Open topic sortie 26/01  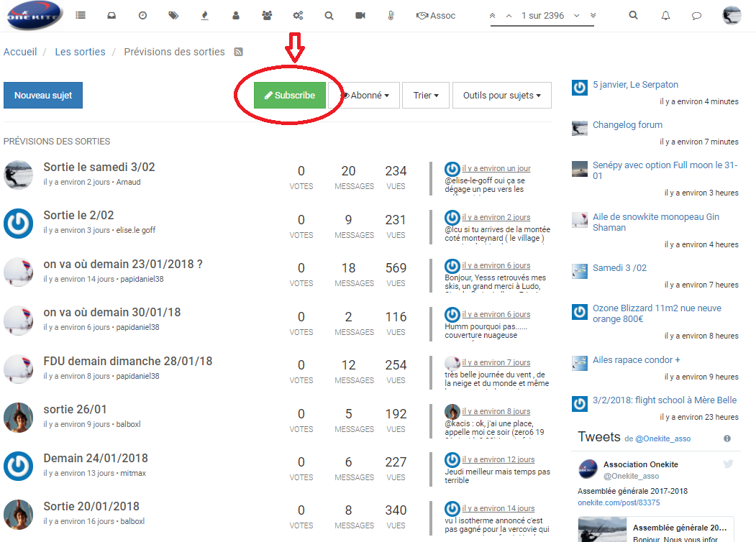coord(75,410)
